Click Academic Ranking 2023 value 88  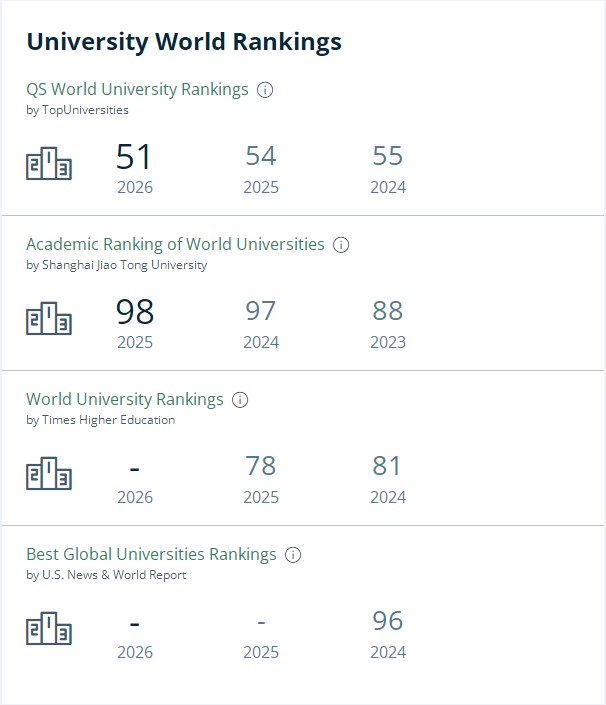click(x=388, y=311)
